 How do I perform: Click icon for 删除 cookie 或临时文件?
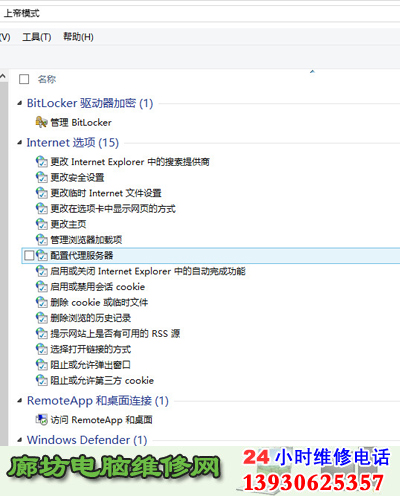coord(42,302)
